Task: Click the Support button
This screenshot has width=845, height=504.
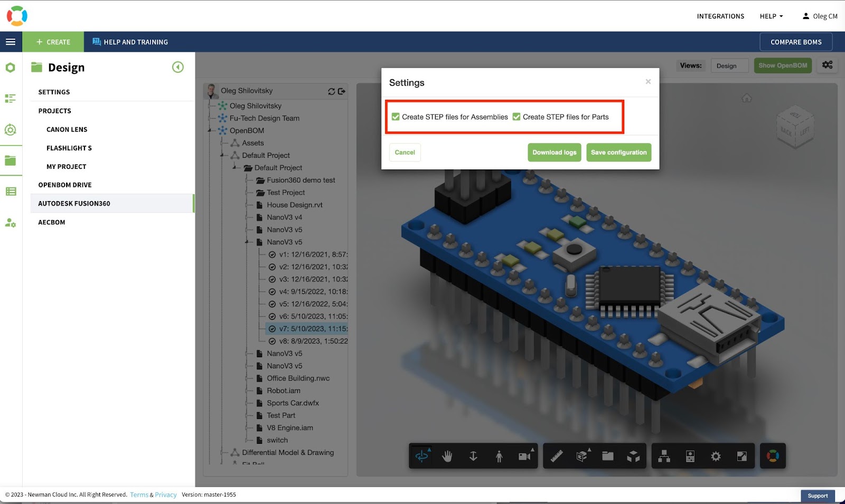Action: coord(818,496)
